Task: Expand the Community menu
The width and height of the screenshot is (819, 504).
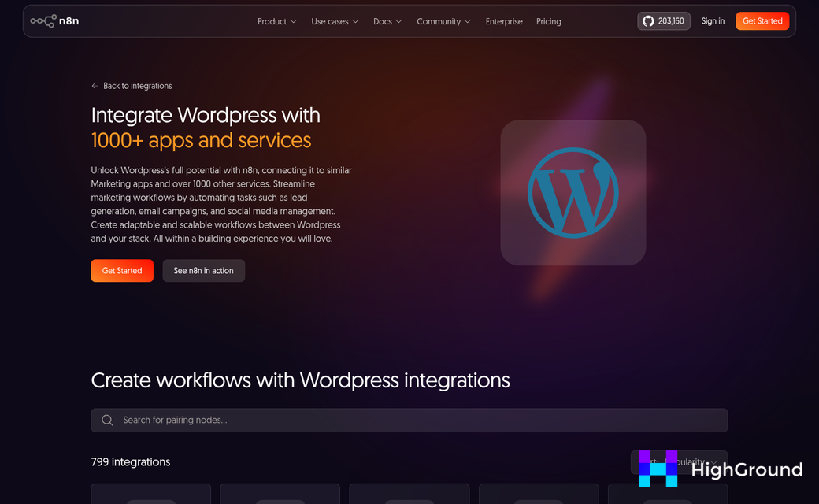Action: 443,21
